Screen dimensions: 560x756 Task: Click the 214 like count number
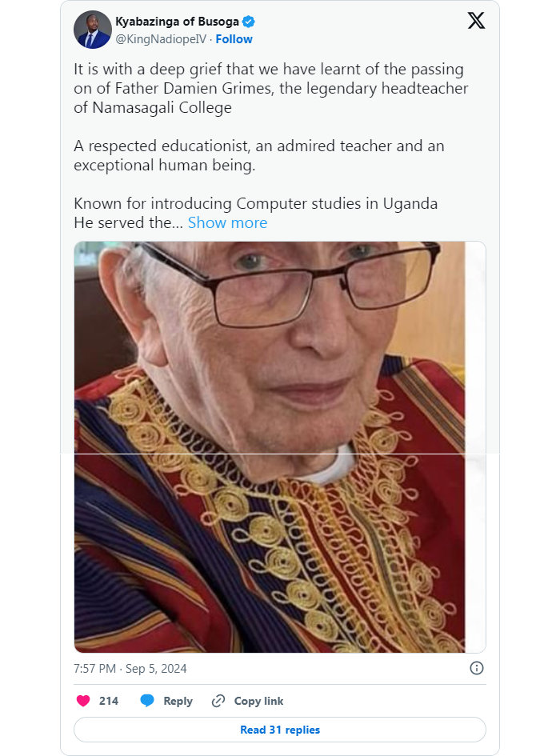(x=107, y=701)
